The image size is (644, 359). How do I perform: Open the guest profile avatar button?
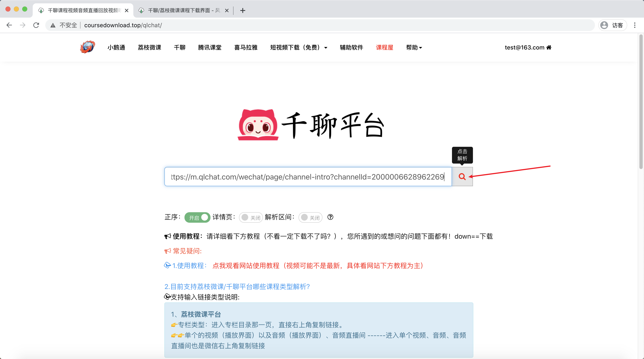tap(613, 25)
